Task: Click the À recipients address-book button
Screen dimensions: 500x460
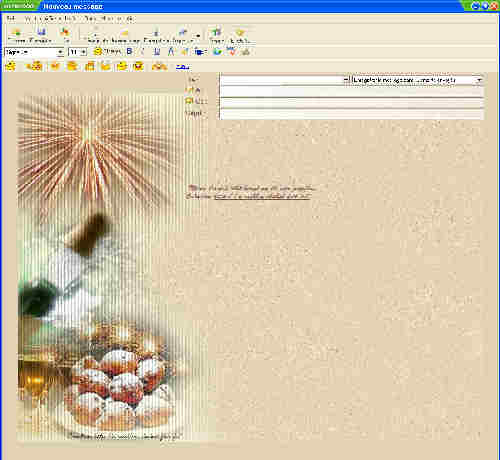Action: coord(194,90)
